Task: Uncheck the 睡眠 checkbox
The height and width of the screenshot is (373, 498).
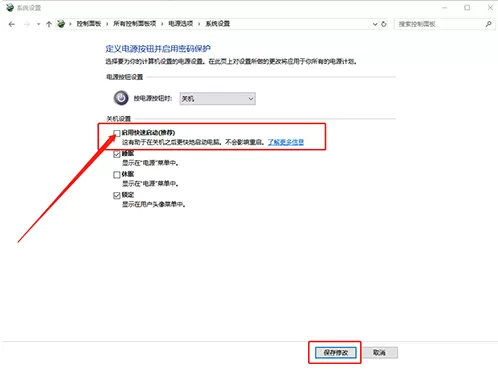Action: tap(117, 154)
